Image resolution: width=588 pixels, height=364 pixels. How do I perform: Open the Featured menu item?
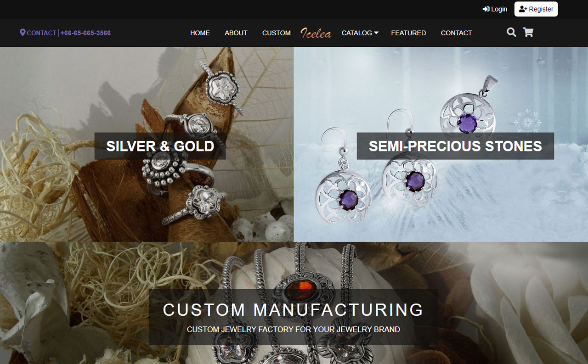point(408,33)
